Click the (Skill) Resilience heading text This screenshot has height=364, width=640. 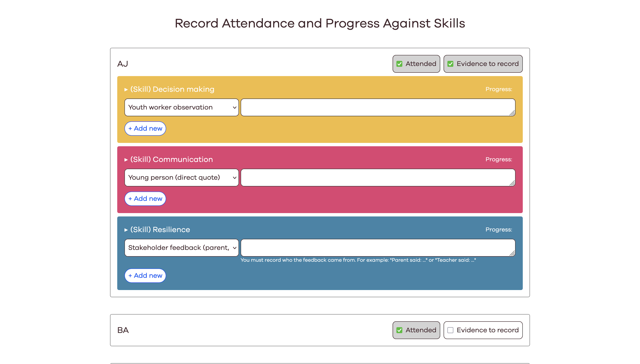tap(160, 229)
